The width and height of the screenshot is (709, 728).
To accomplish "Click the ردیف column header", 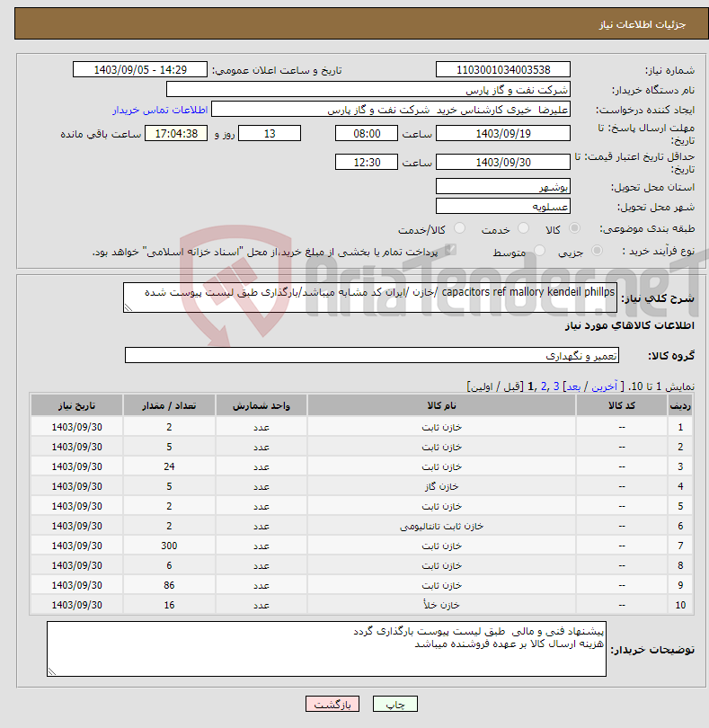I will (x=680, y=405).
